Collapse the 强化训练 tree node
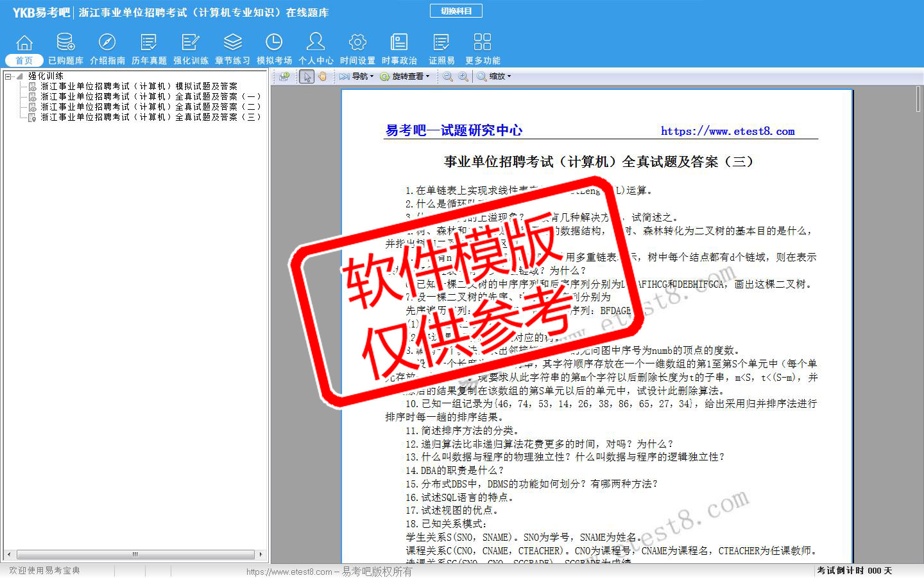The image size is (924, 578). click(8, 76)
